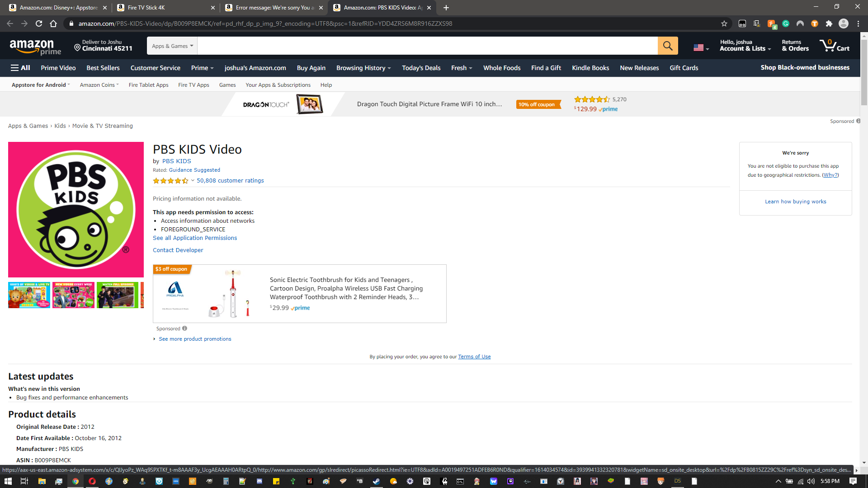Viewport: 868px width, 488px height.
Task: Show hidden system tray icons
Action: tap(778, 481)
